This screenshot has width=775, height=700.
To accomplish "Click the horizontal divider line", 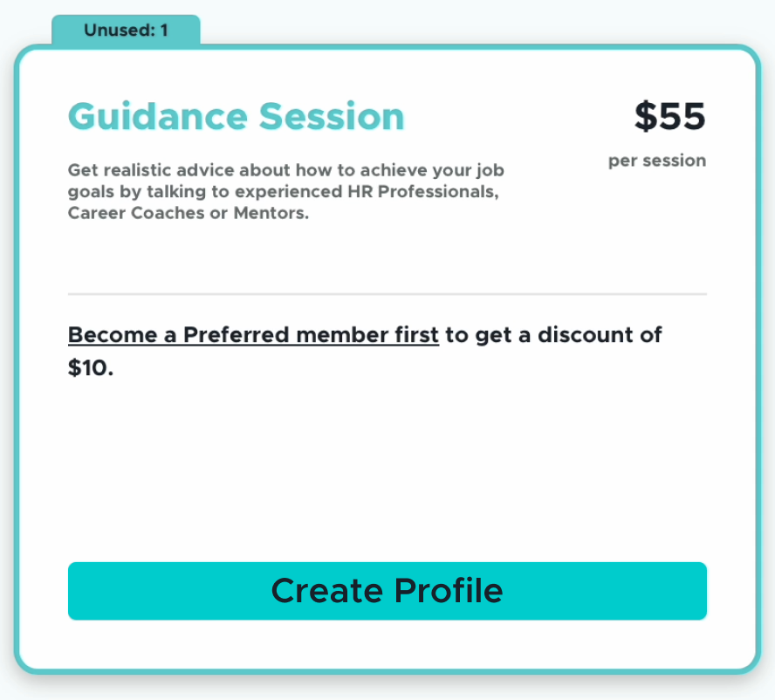I will [x=387, y=294].
